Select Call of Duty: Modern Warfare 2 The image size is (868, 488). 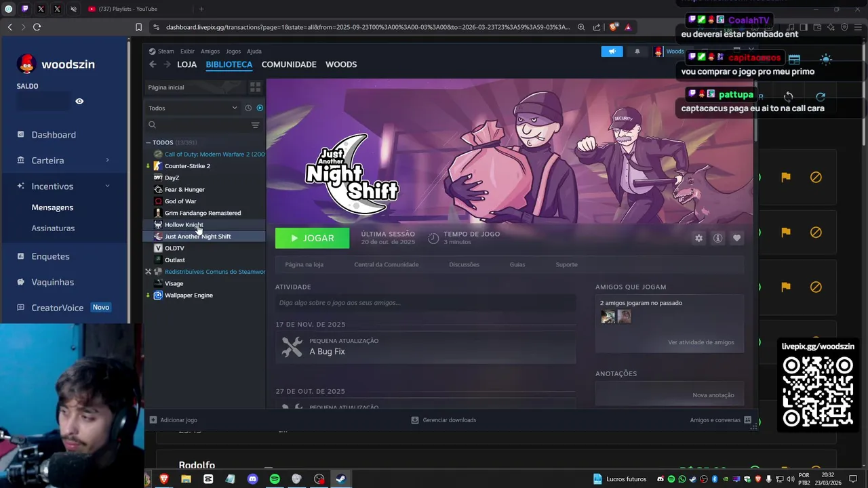pyautogui.click(x=209, y=155)
